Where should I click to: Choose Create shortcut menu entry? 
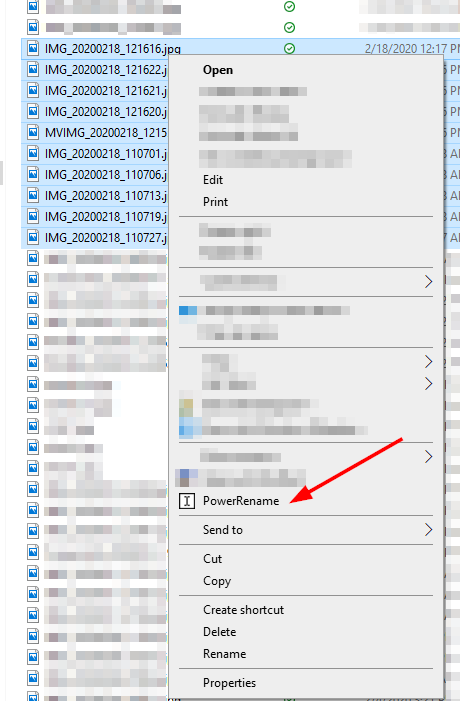point(244,610)
